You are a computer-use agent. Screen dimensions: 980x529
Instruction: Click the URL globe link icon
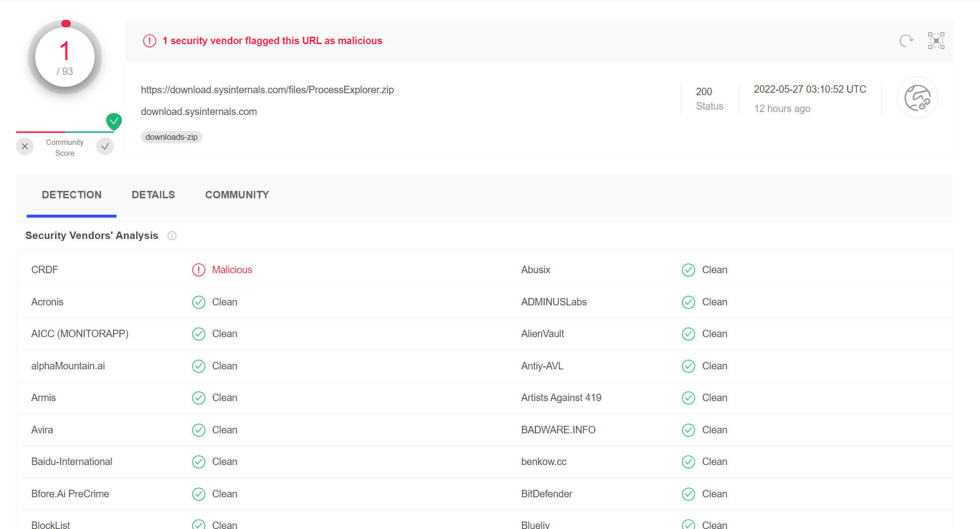[x=918, y=97]
